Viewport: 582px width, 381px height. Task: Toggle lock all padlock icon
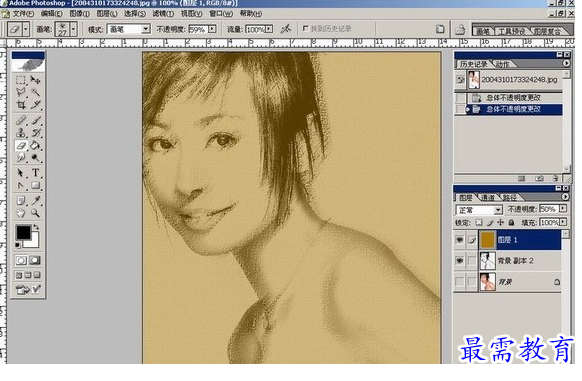point(511,222)
